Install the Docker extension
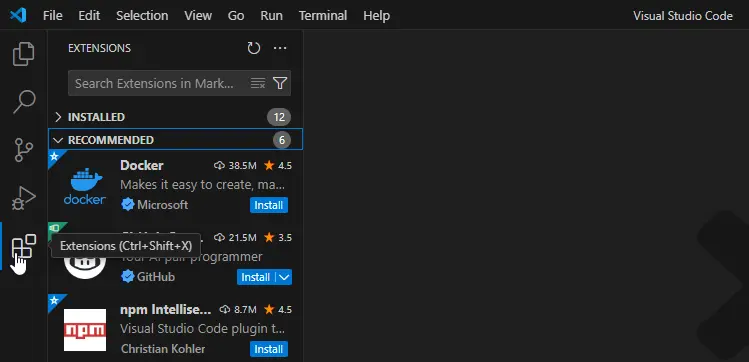 [268, 205]
